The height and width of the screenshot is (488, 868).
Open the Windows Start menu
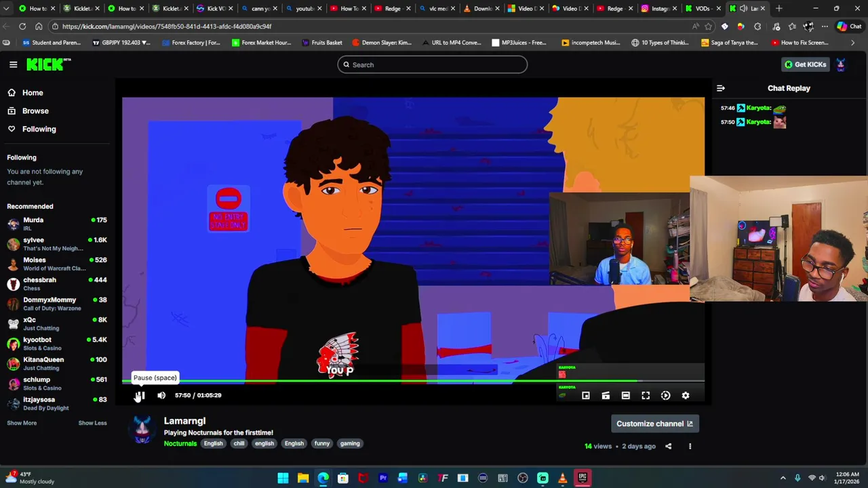[x=283, y=478]
